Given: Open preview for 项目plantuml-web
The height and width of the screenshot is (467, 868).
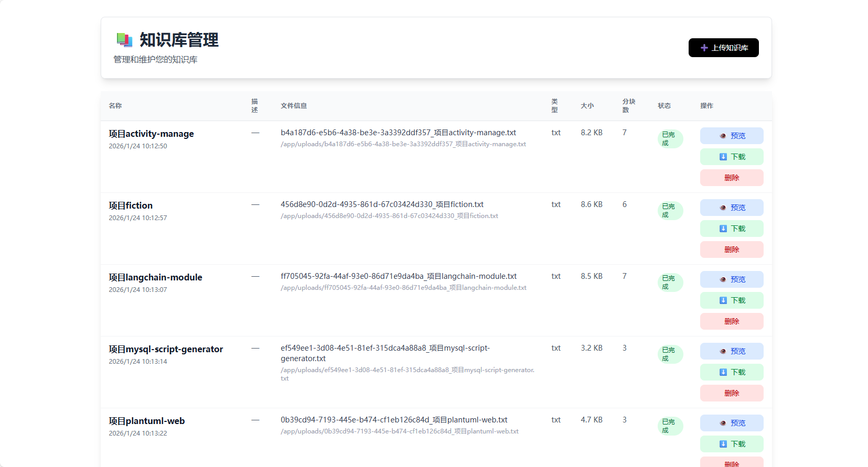Looking at the screenshot, I should [x=731, y=423].
